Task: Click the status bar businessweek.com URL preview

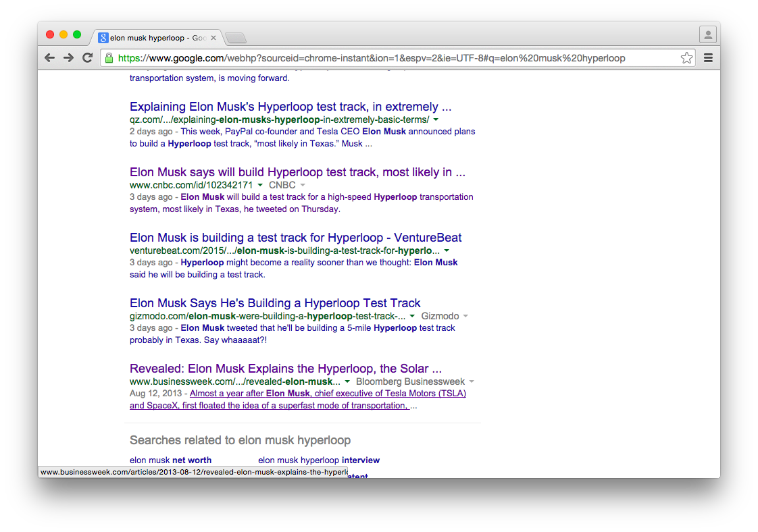Action: [193, 472]
